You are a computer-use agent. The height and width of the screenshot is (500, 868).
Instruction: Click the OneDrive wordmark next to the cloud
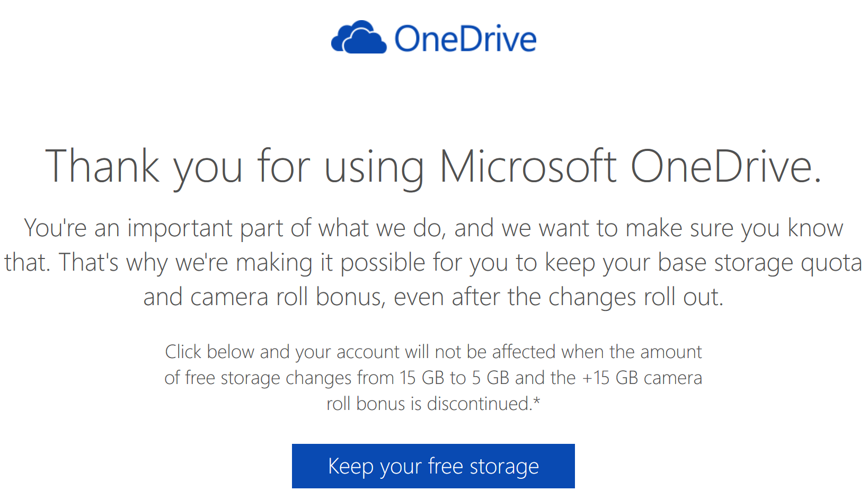click(x=466, y=38)
